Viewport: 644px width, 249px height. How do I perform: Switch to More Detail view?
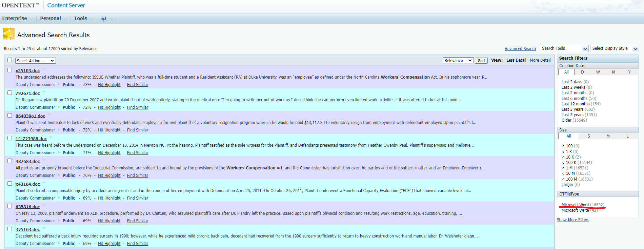click(x=540, y=60)
